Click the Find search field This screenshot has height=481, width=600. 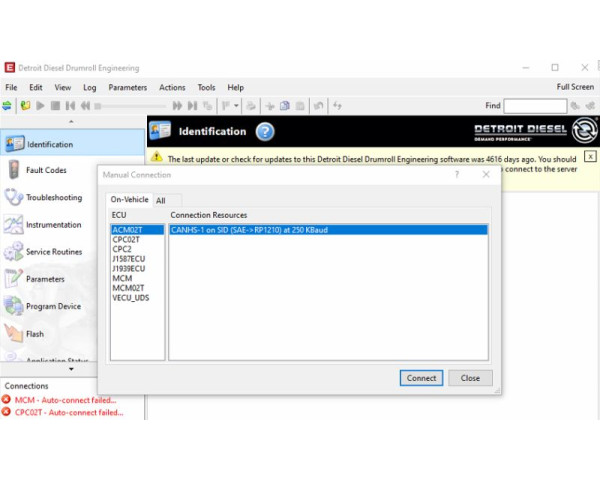[535, 105]
